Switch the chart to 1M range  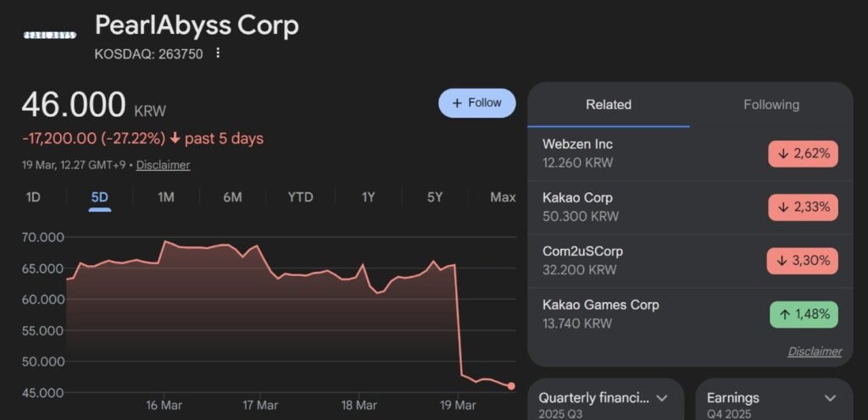165,197
